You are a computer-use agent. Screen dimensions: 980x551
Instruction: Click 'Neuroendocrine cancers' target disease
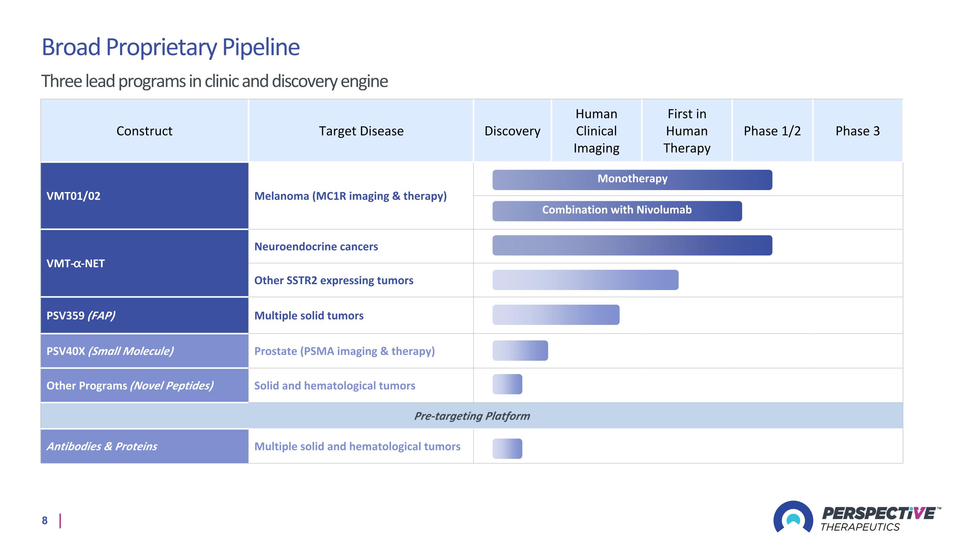click(316, 246)
